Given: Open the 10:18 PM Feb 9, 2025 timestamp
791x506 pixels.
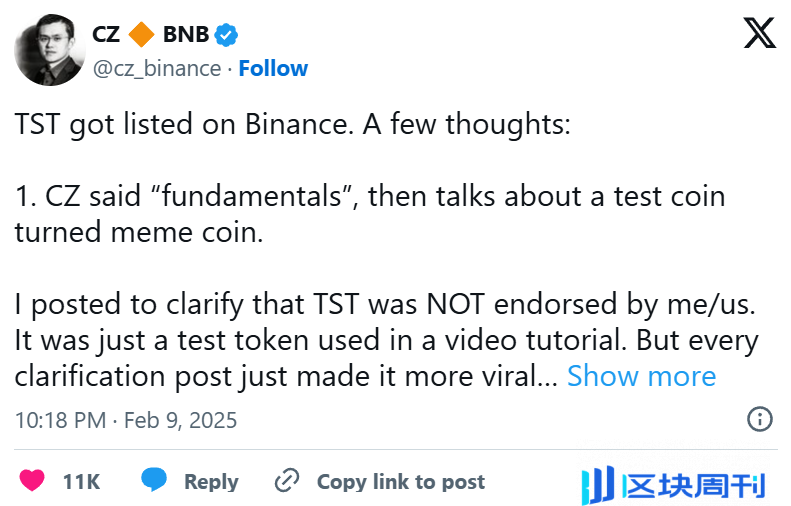Looking at the screenshot, I should coord(126,419).
